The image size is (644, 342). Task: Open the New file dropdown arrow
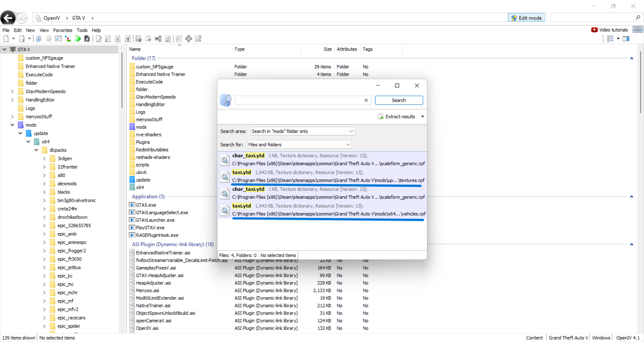click(x=13, y=39)
